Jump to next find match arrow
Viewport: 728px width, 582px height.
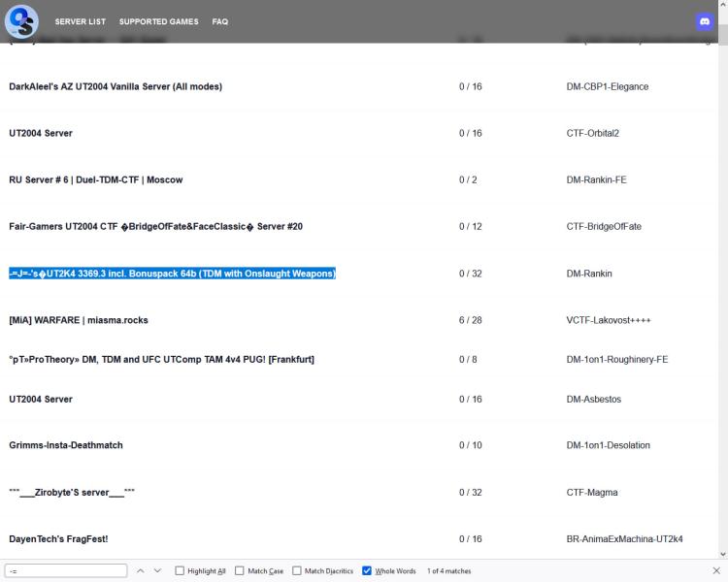(x=158, y=570)
